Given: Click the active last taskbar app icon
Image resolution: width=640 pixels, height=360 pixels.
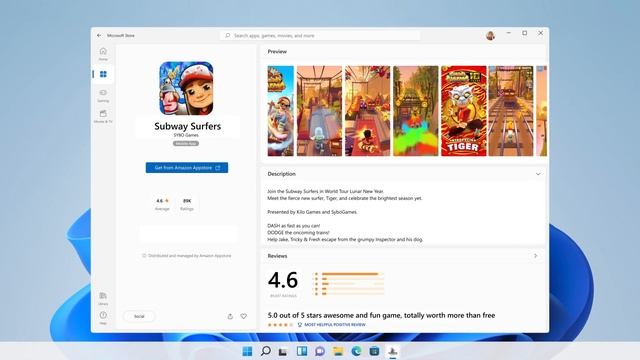Looking at the screenshot, I should pyautogui.click(x=393, y=351).
